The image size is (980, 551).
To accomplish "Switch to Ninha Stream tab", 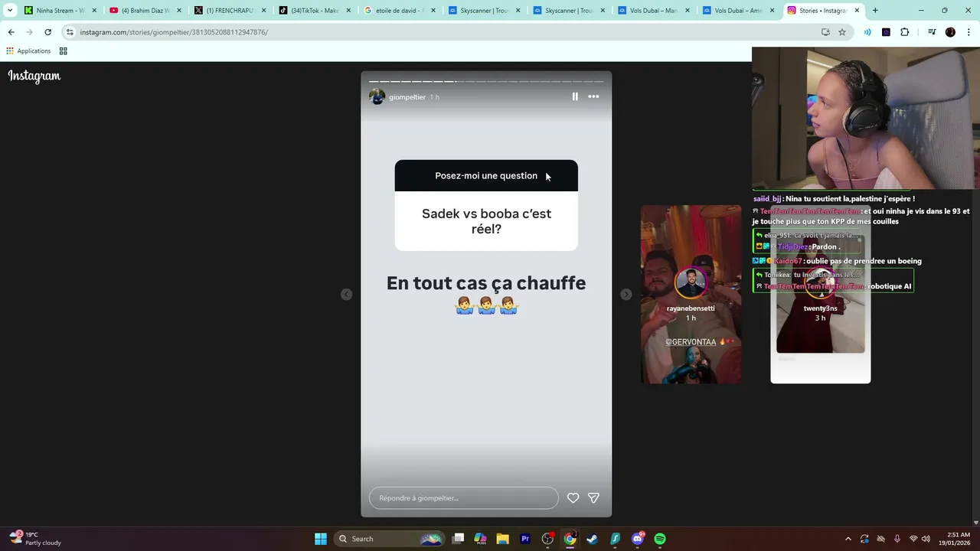I will tap(60, 11).
